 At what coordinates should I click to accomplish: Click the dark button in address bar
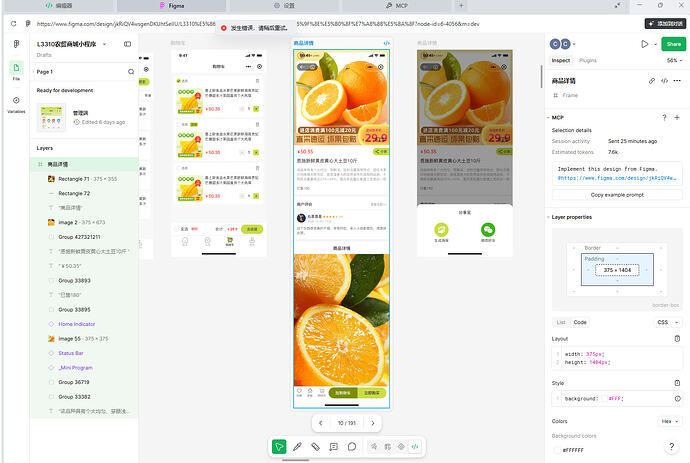(x=665, y=23)
